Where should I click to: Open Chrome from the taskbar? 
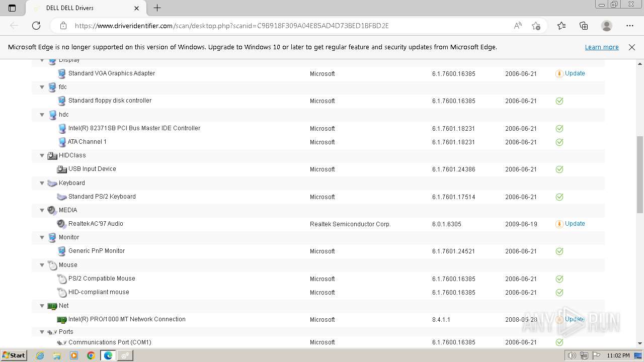91,355
